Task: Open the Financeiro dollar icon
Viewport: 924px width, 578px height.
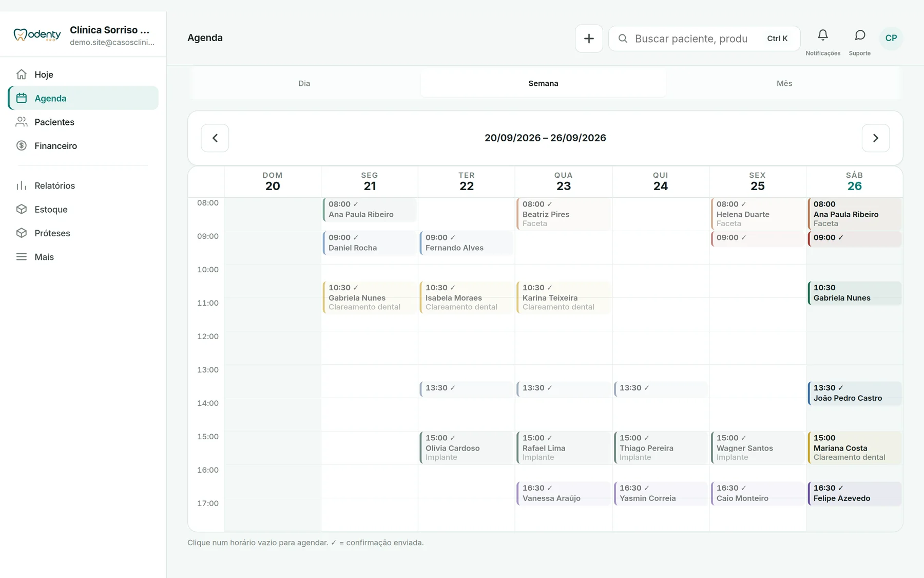Action: (22, 145)
